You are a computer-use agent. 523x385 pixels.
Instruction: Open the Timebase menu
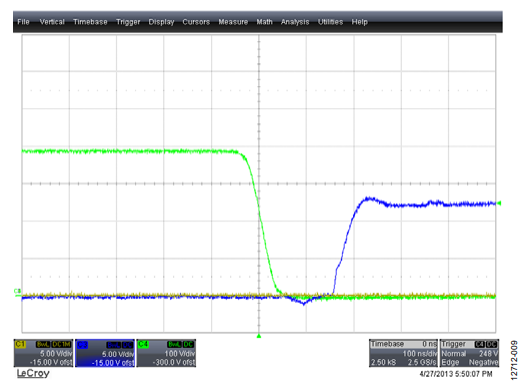(x=90, y=22)
